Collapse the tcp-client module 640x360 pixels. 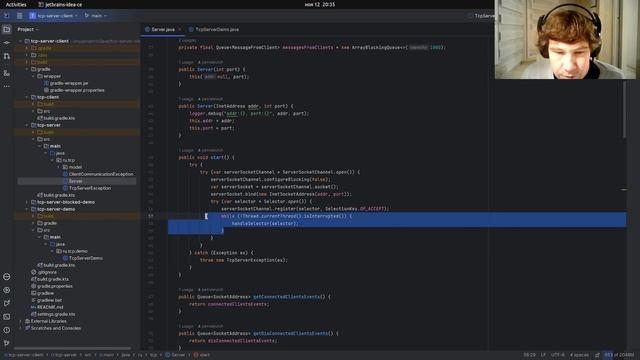[x=27, y=97]
